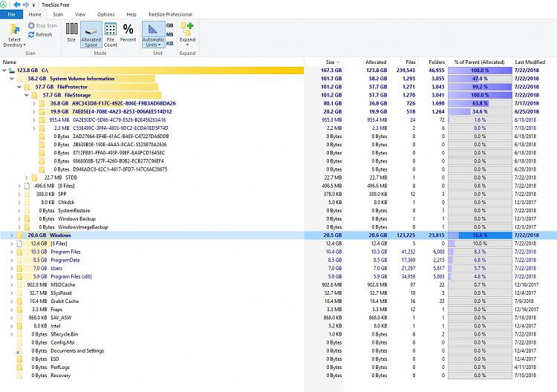Sort by Last Modified column header
The image size is (557, 392).
[530, 62]
